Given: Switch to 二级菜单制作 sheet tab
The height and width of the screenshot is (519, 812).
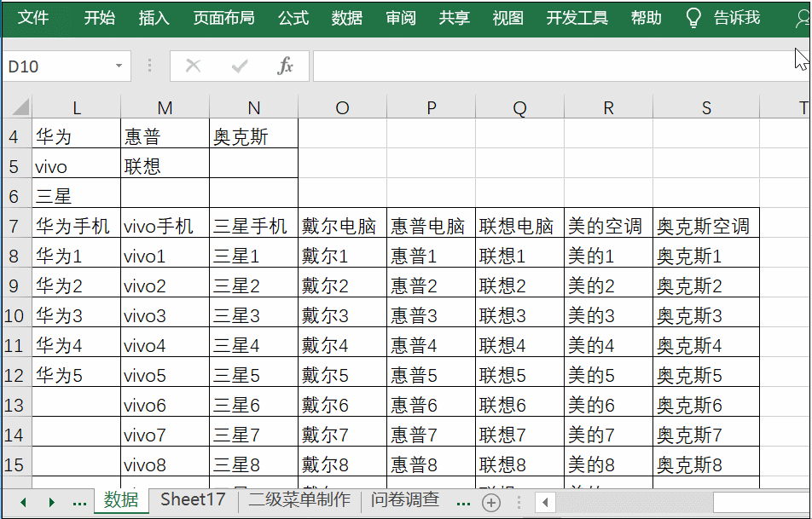Looking at the screenshot, I should click(299, 500).
